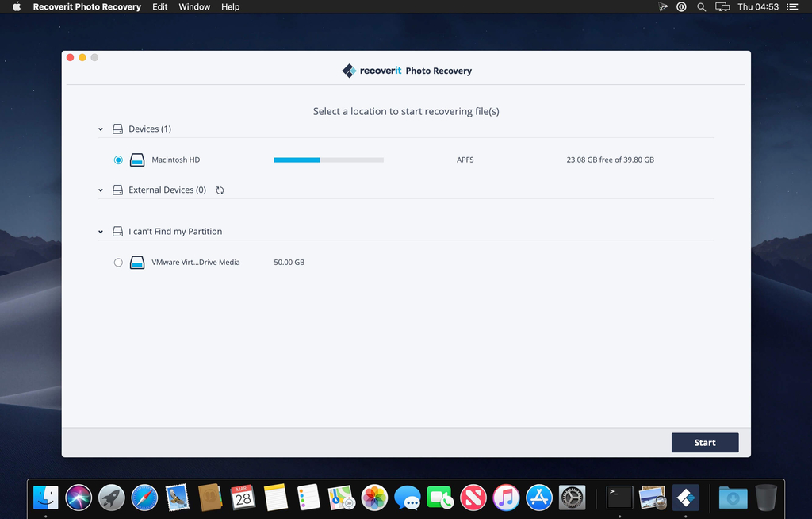Viewport: 812px width, 519px height.
Task: Open Finder from the Dock
Action: tap(45, 498)
